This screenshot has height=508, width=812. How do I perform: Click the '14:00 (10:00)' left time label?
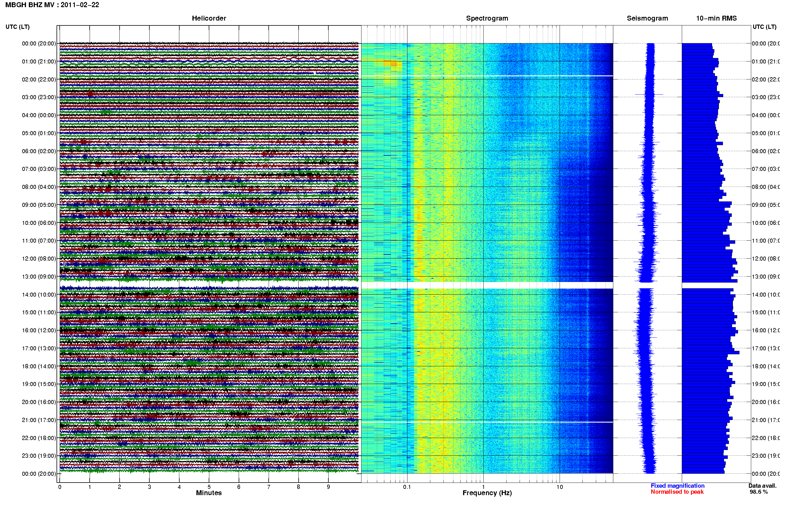39,295
